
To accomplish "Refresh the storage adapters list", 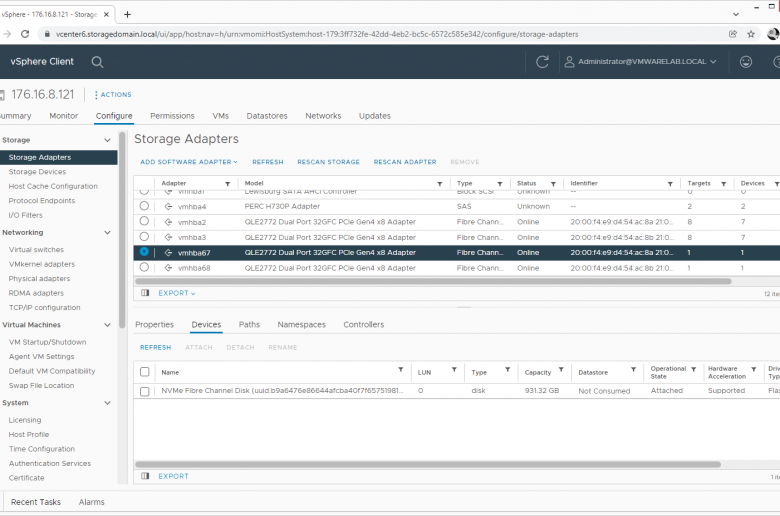I will [268, 162].
